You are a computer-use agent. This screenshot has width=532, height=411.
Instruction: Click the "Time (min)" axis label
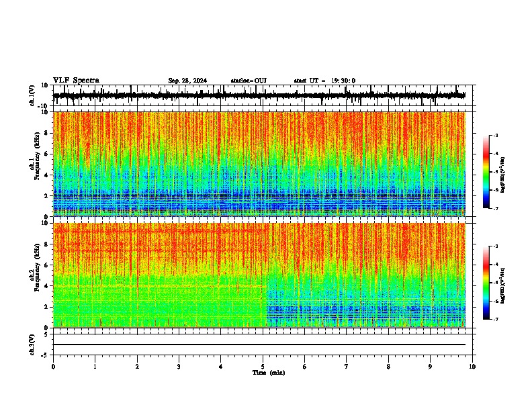click(269, 373)
